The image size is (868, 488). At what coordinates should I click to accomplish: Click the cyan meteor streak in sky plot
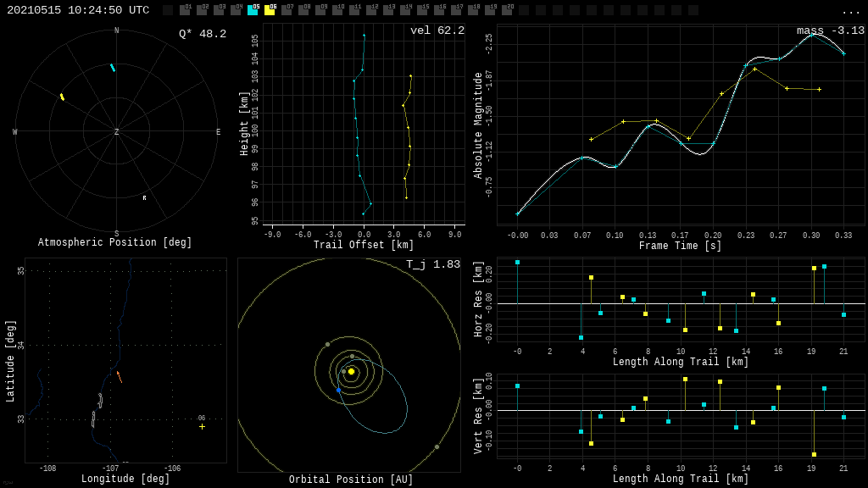click(113, 68)
